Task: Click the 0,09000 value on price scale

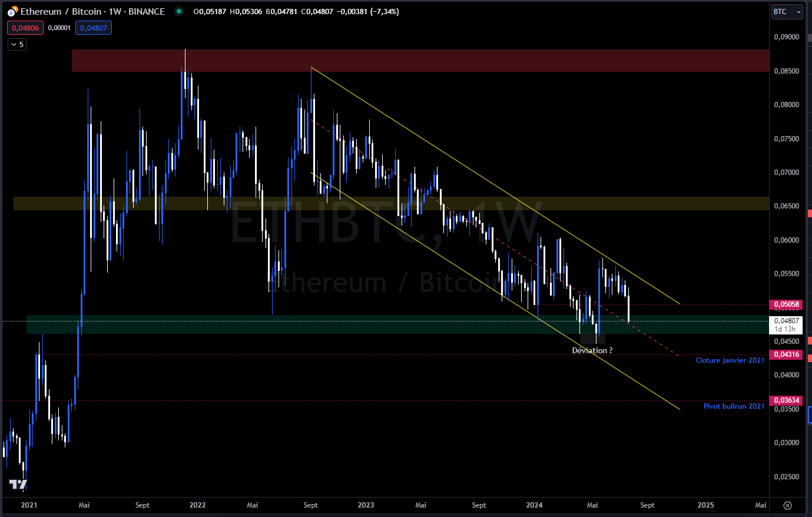Action: [x=786, y=37]
